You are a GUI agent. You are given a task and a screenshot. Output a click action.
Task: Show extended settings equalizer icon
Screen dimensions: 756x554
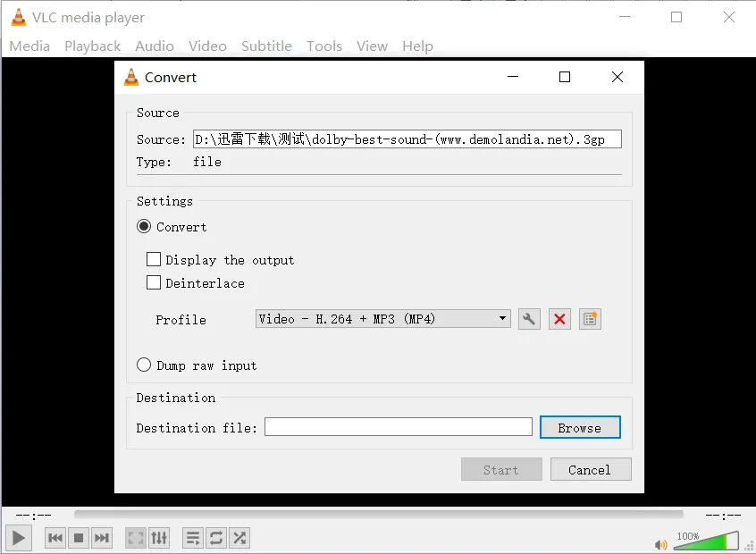pos(159,538)
